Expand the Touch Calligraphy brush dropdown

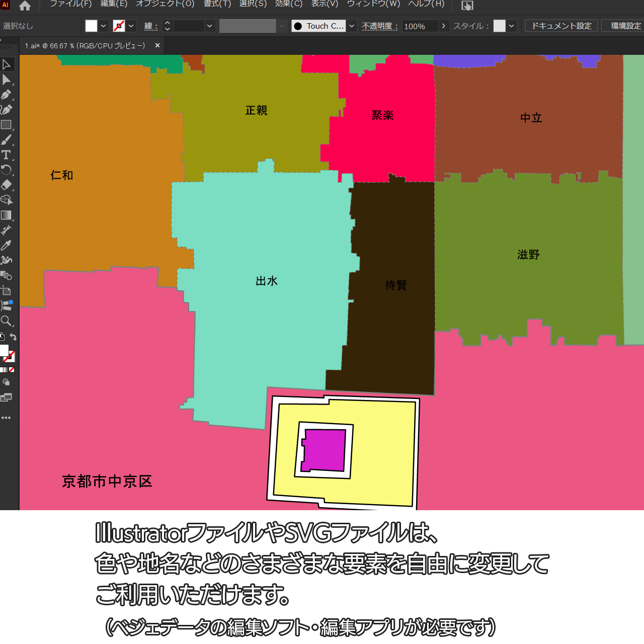[x=352, y=26]
